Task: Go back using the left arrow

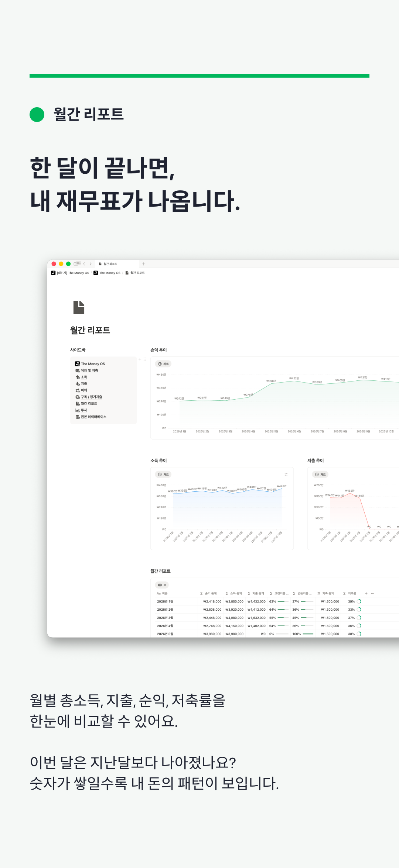Action: (84, 264)
